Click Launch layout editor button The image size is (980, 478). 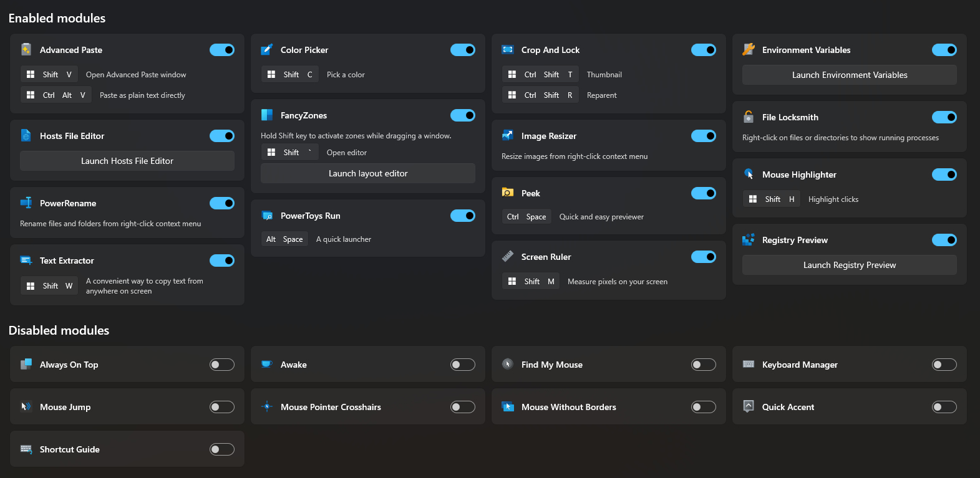point(368,173)
